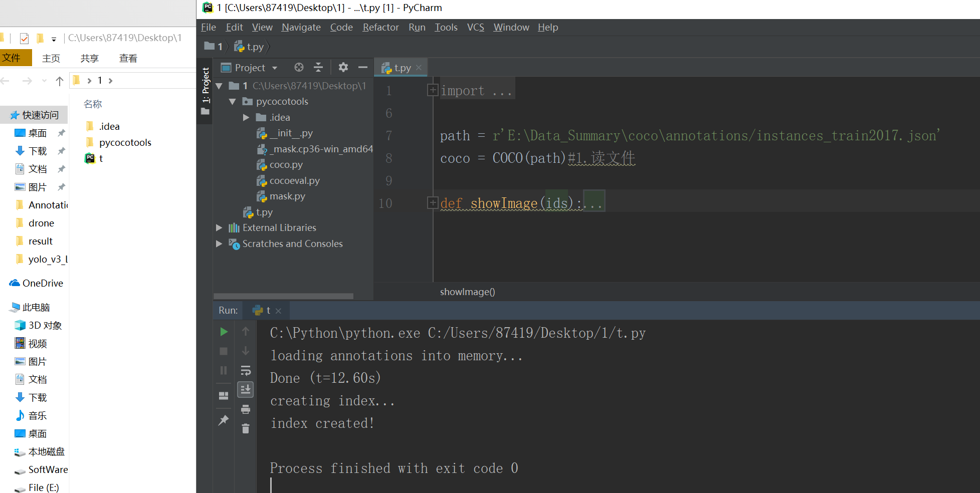Click 快速访问 in Explorer sidebar
The image size is (980, 493).
click(35, 115)
